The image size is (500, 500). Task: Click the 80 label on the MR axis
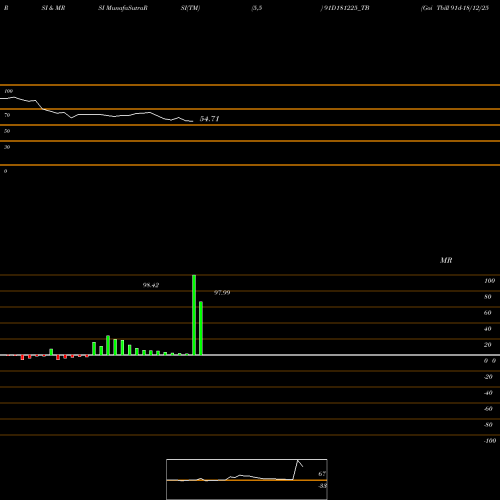488,297
